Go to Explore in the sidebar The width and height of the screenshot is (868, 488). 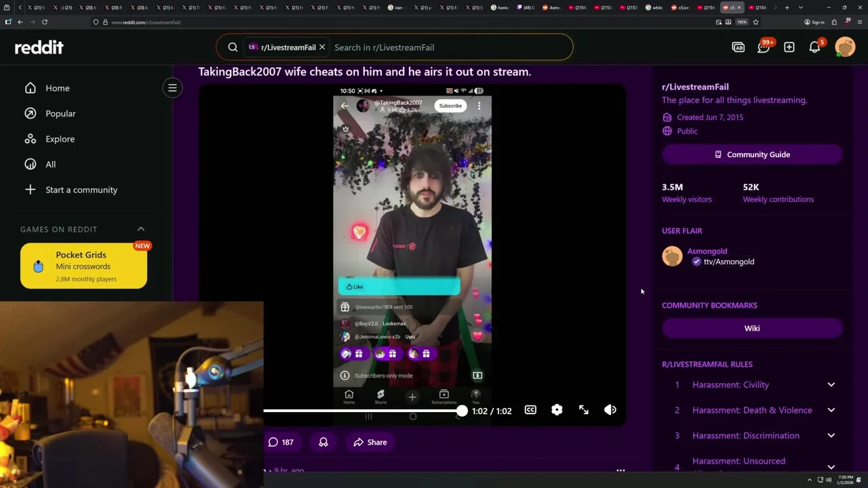pos(60,139)
